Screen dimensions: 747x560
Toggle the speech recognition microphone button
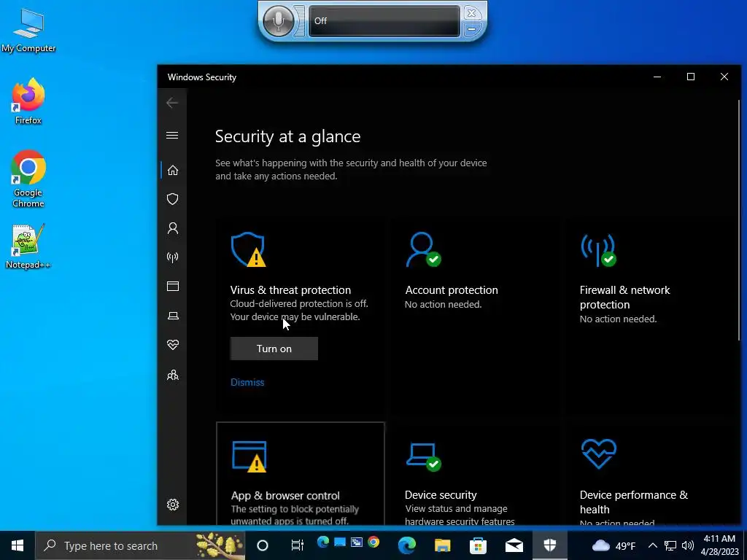(x=279, y=21)
